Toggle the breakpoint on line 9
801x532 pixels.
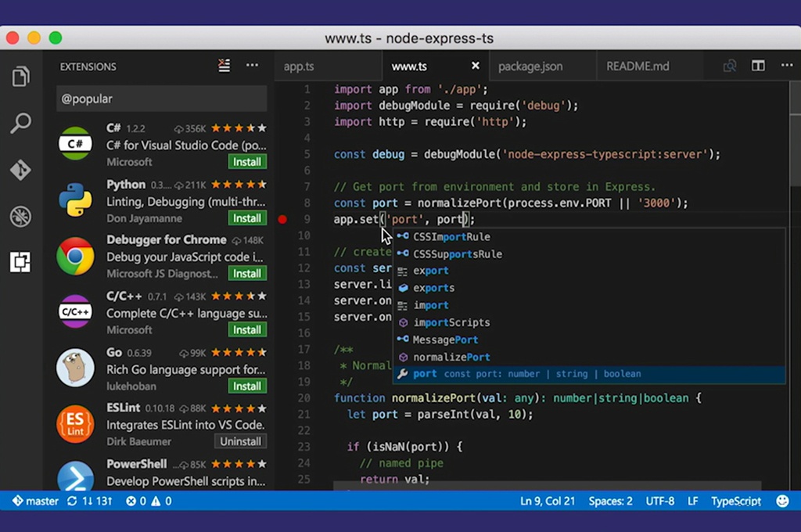click(x=283, y=219)
